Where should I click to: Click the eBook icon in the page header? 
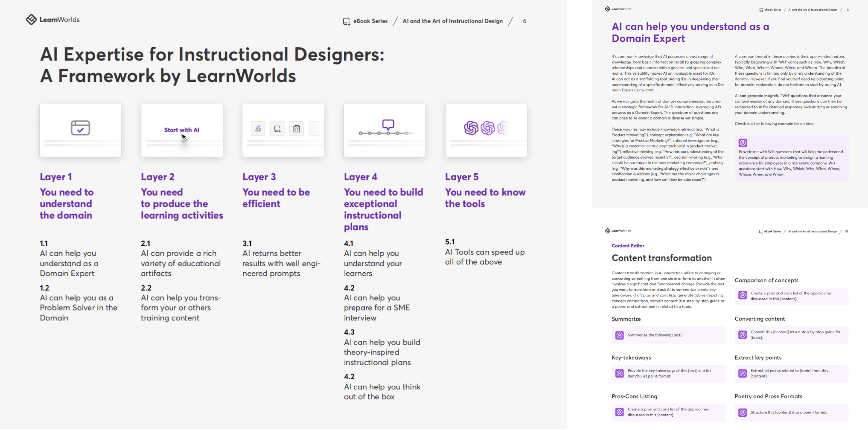(x=346, y=20)
